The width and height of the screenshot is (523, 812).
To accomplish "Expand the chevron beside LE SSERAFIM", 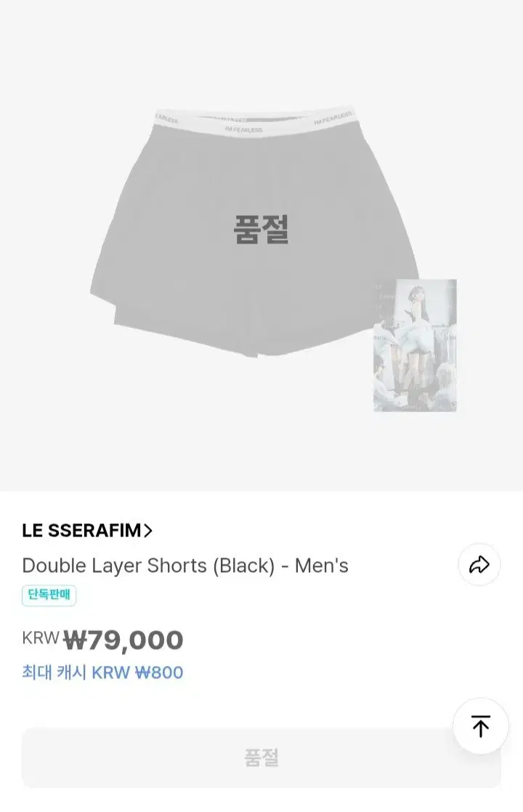I will 148,531.
